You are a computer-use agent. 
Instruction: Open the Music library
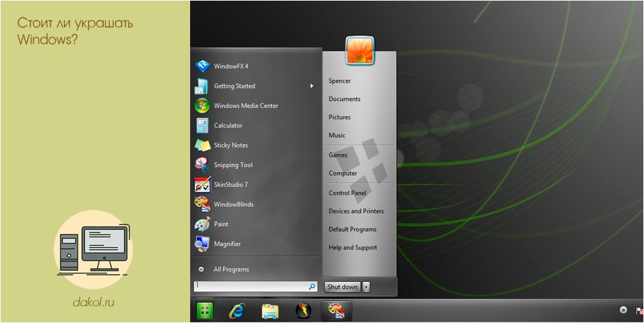337,135
